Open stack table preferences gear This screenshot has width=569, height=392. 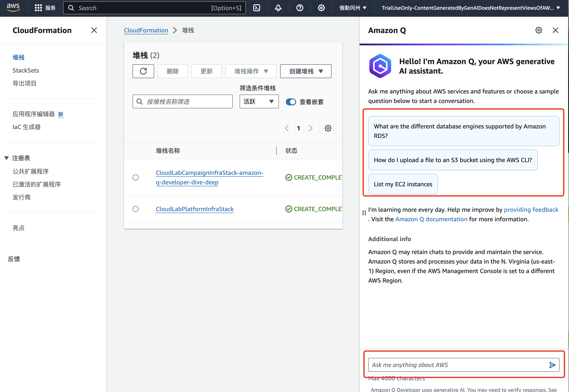[328, 128]
